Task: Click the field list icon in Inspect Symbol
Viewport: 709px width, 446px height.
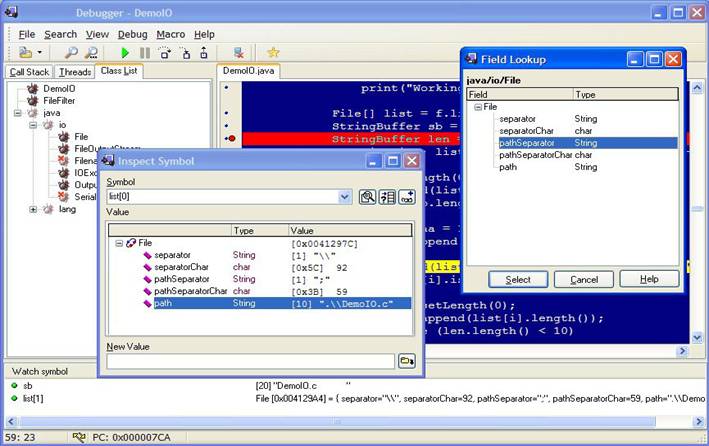Action: [387, 197]
